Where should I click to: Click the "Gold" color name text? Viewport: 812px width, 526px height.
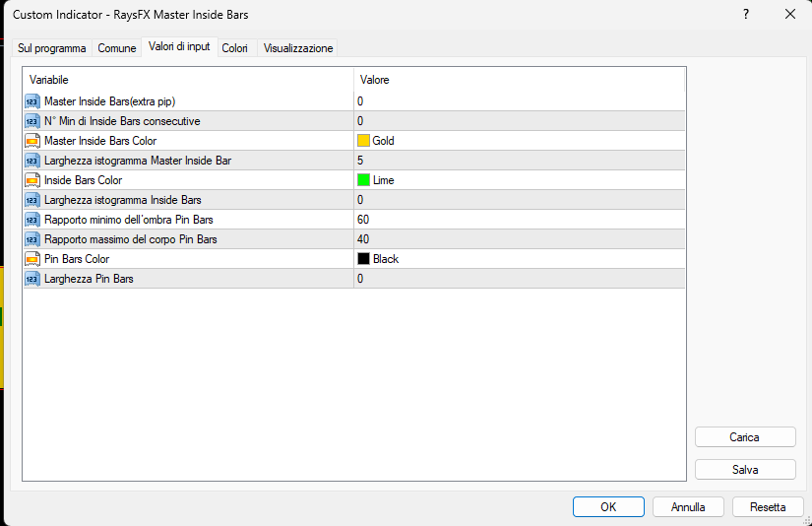[x=383, y=141]
